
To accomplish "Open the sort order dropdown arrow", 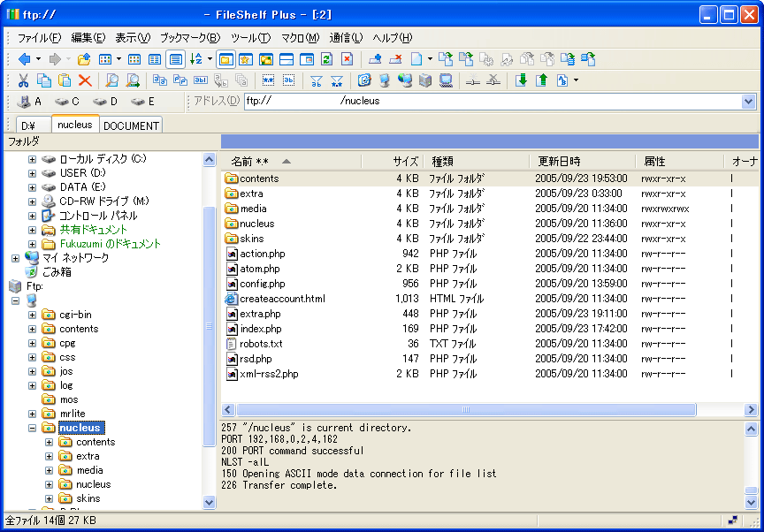I will (210, 59).
